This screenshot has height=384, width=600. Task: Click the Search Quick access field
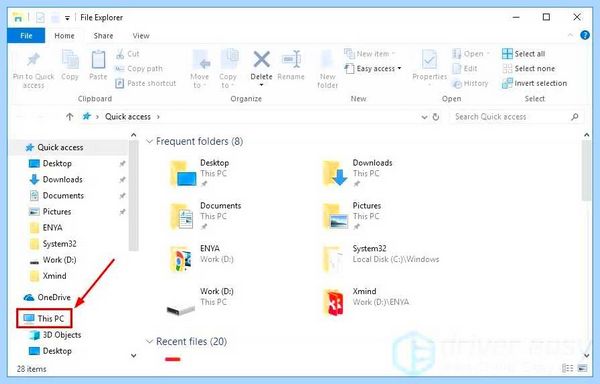(517, 117)
